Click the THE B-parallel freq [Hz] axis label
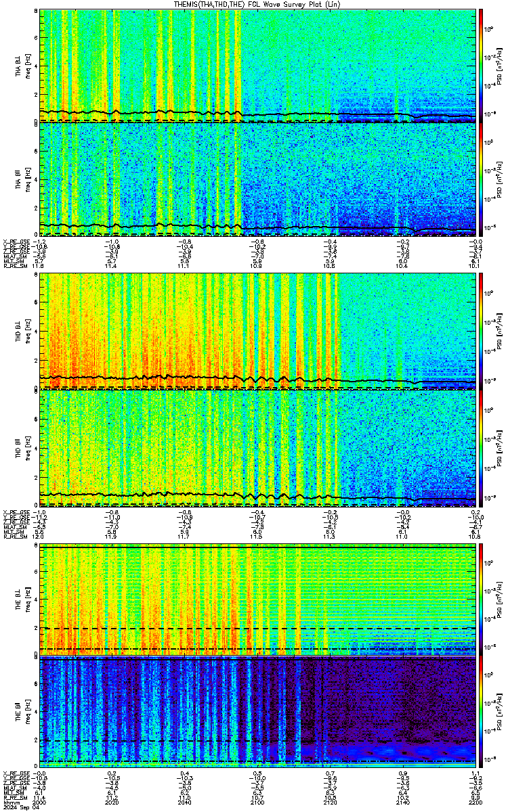Viewport: 508px width, 812px height. (27, 713)
